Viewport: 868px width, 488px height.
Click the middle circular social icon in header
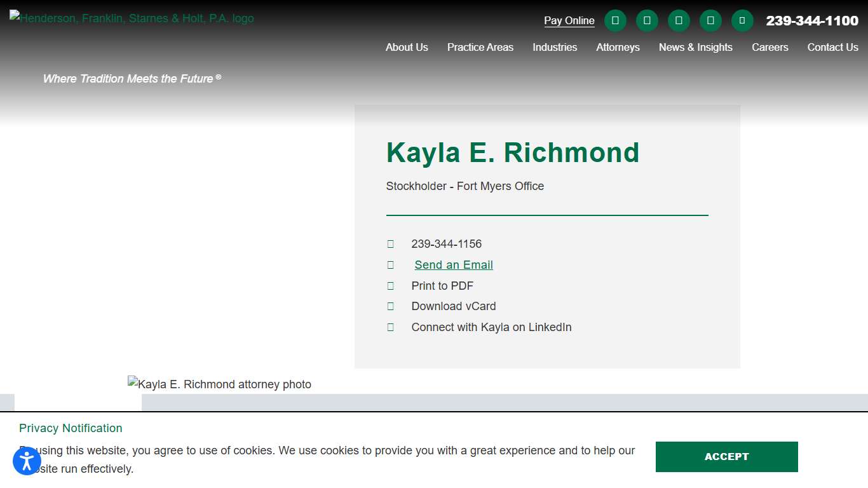[679, 20]
